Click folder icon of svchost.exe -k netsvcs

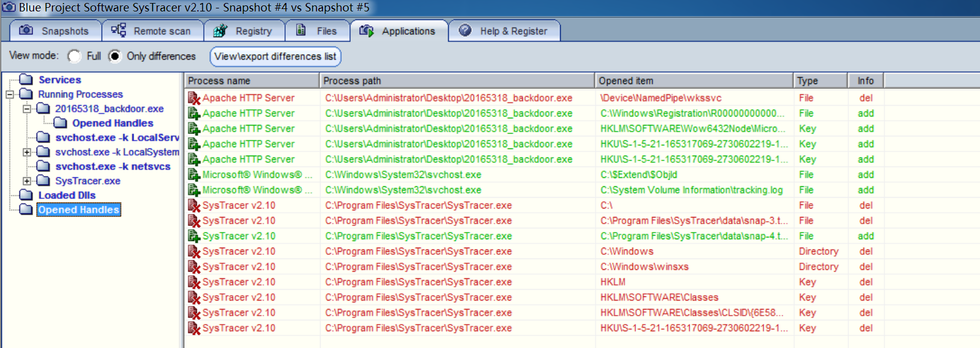click(43, 166)
